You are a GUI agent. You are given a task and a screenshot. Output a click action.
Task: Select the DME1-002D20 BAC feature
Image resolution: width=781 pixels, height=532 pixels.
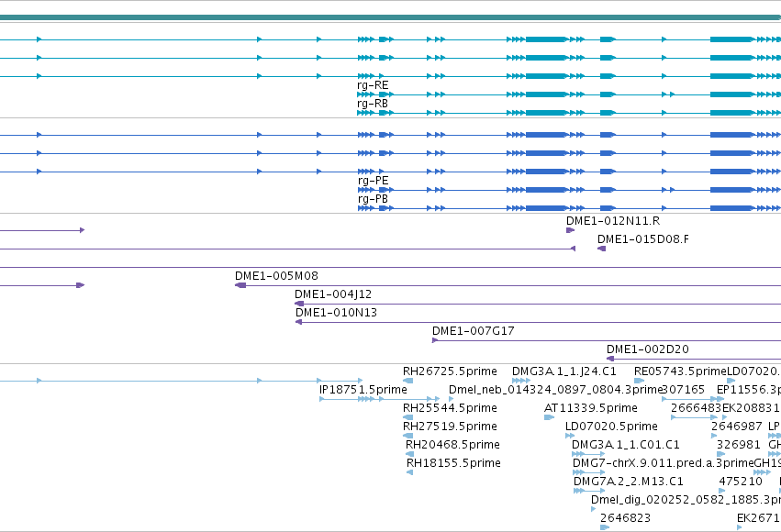(694, 359)
